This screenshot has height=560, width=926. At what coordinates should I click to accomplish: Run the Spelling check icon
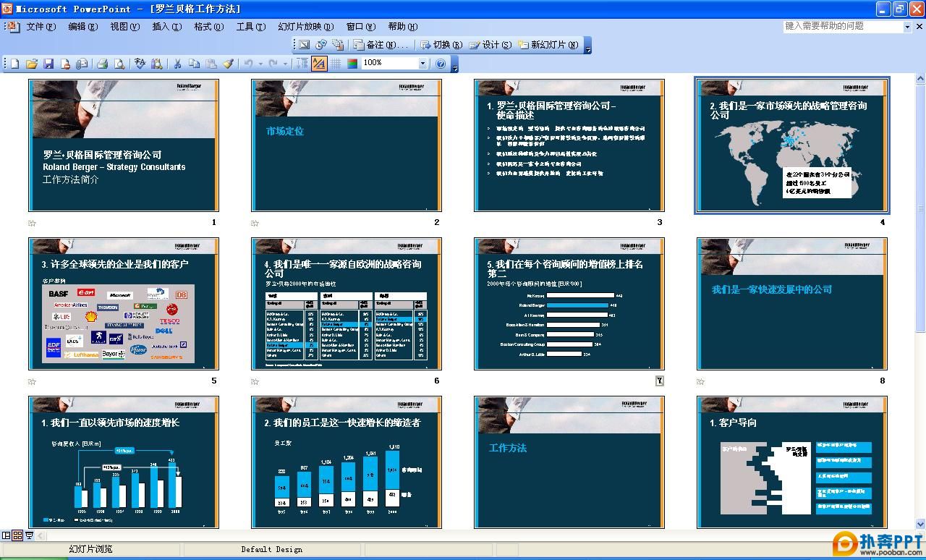[x=140, y=64]
